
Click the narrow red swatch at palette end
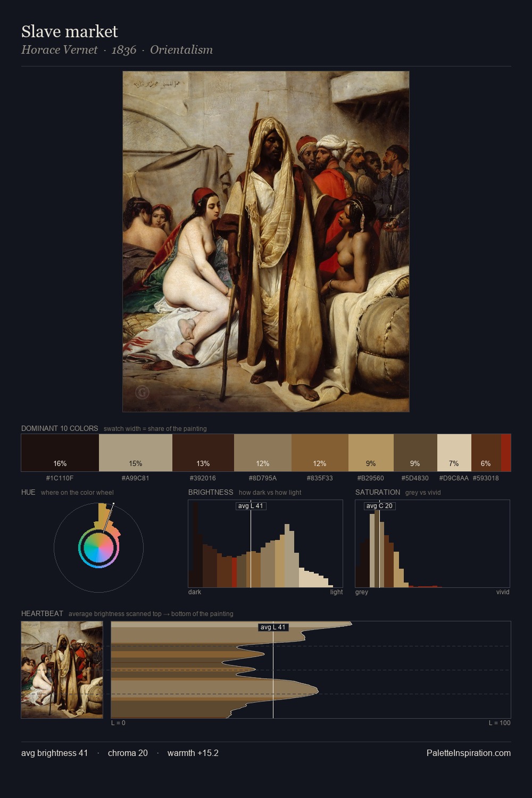pyautogui.click(x=506, y=453)
